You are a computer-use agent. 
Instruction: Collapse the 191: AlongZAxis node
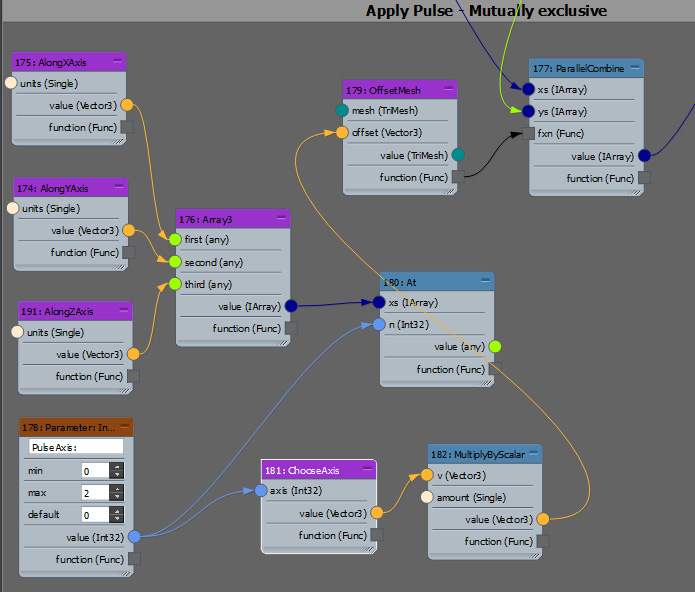[x=124, y=310]
